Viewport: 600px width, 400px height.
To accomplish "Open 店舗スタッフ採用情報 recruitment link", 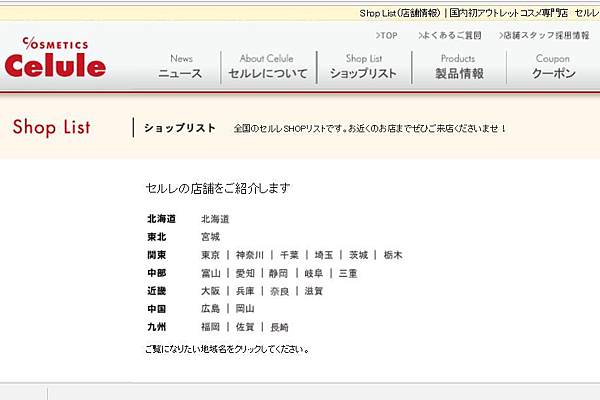I will coord(544,36).
